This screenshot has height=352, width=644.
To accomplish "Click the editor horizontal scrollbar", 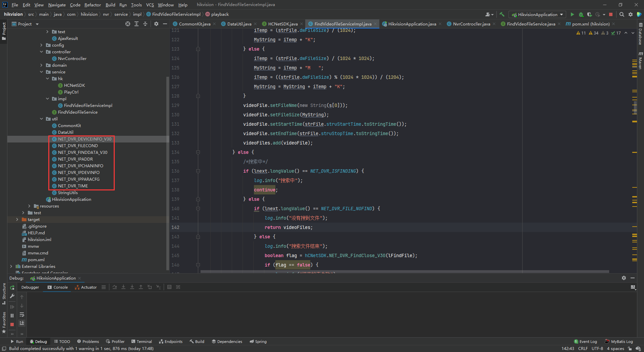I will click(405, 272).
